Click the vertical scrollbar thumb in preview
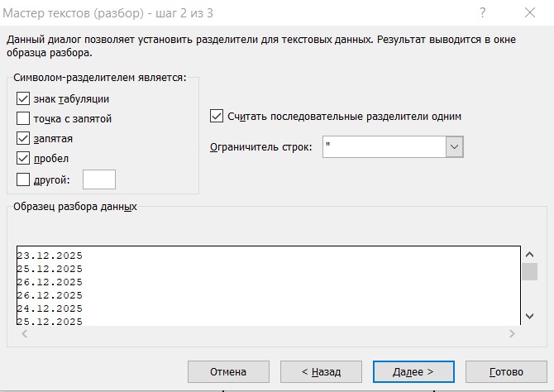This screenshot has width=554, height=392. pyautogui.click(x=529, y=271)
